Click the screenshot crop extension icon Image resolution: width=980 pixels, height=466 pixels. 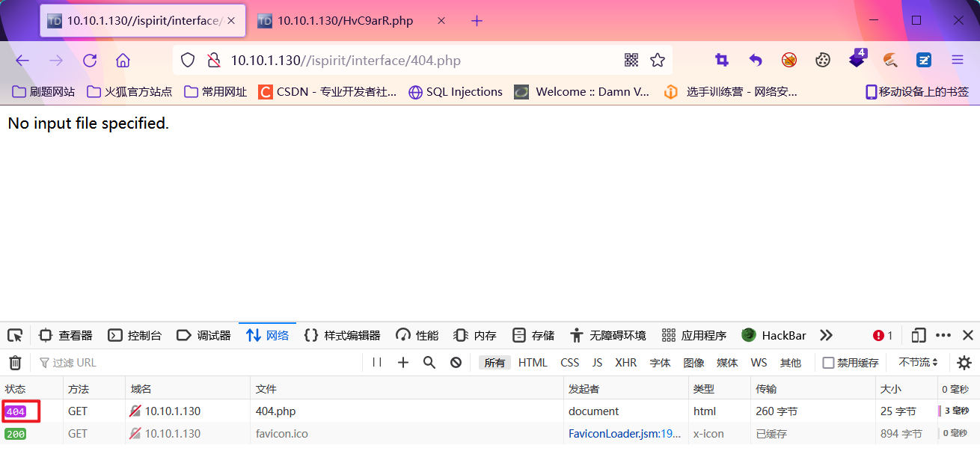[722, 60]
